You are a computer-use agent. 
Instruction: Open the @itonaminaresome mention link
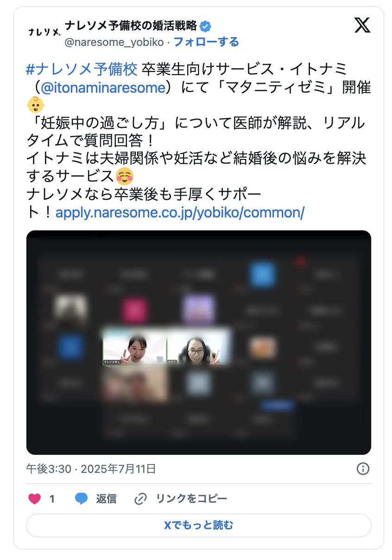point(103,88)
